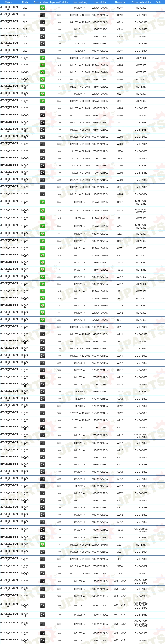The image size is (165, 644).
Task: Click the 09.2008 -> 01.2014 date cell
Action: (x=80, y=58)
